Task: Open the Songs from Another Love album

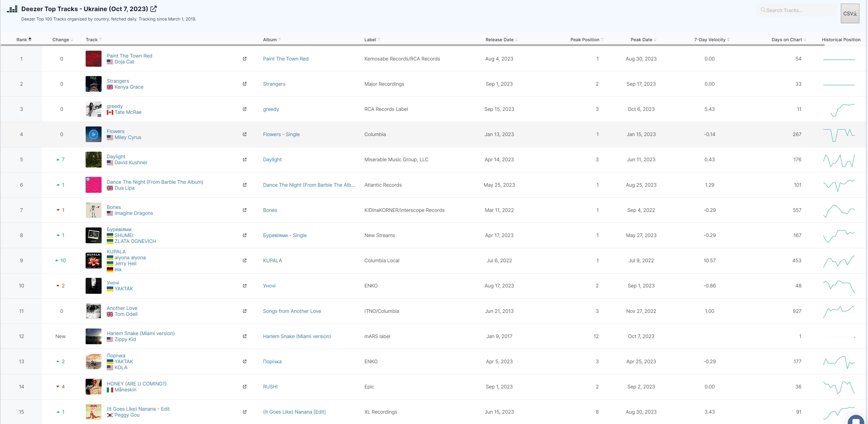Action: [292, 311]
